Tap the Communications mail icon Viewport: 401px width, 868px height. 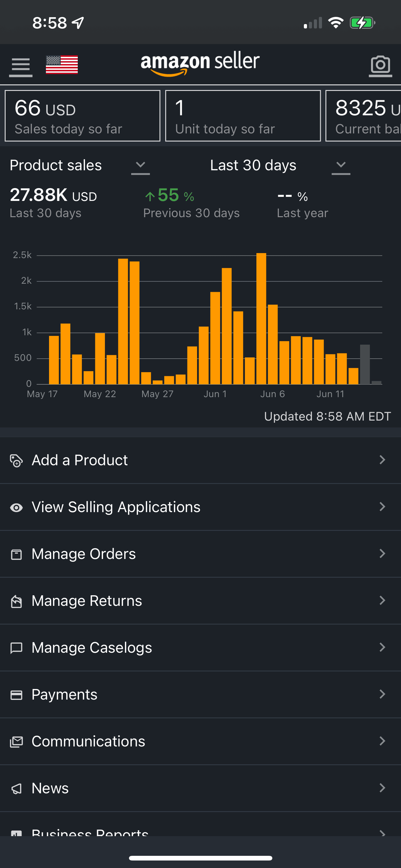pos(16,742)
